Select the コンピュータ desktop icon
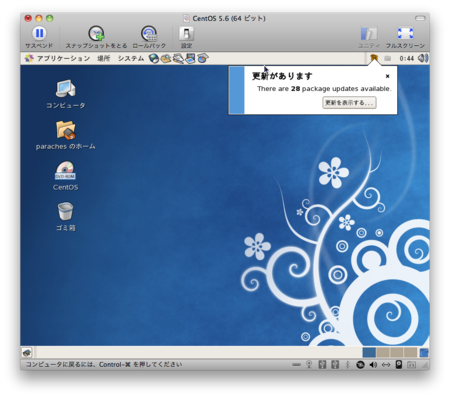 66,94
